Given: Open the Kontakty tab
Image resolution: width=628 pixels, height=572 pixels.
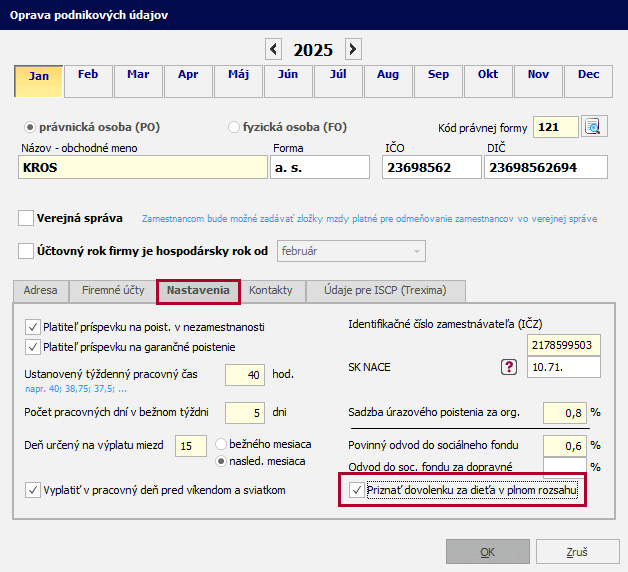Looking at the screenshot, I should tap(272, 291).
